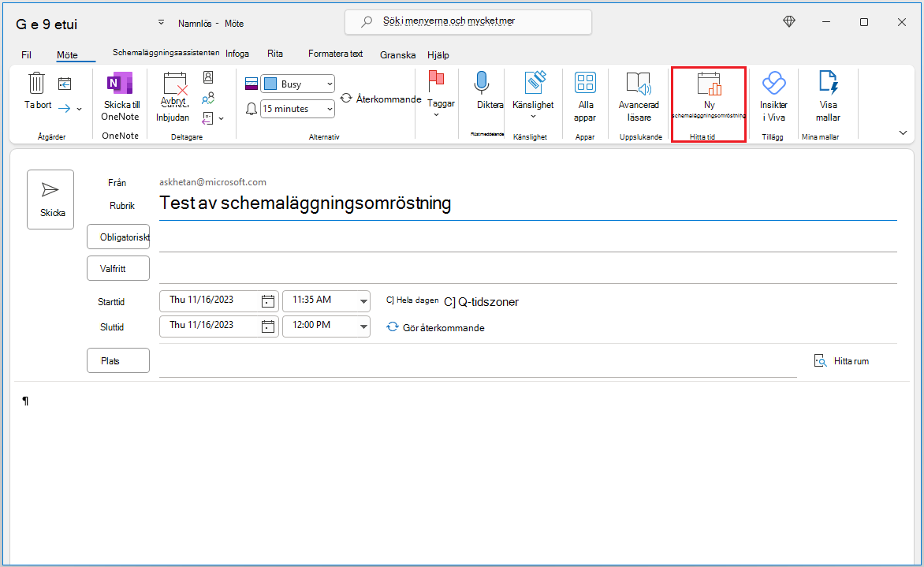Send the meeting to OneNote
Viewport: 924px width, 567px height.
click(120, 97)
